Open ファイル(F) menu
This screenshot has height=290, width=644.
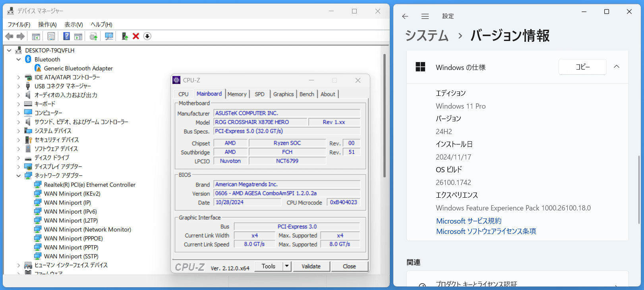coord(19,25)
